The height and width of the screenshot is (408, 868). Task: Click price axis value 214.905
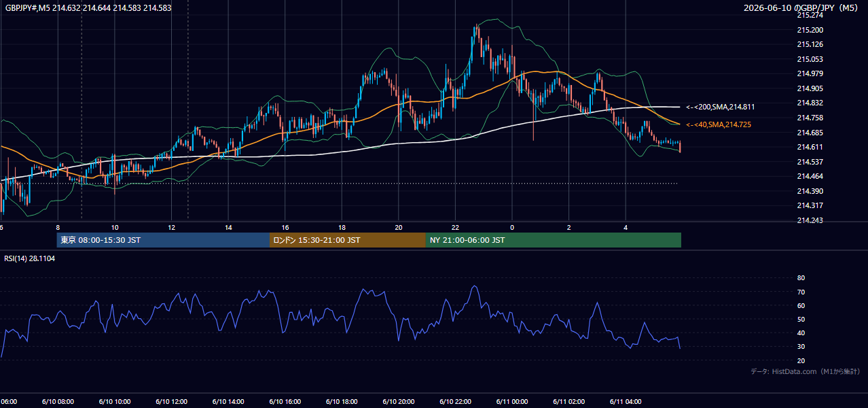coord(810,88)
